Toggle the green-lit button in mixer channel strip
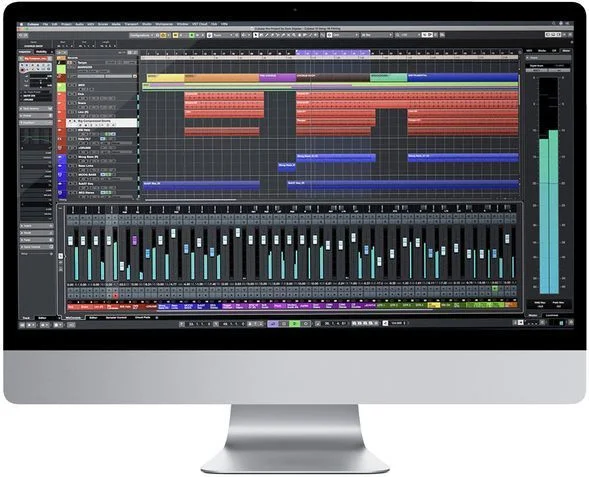Viewport: 589px width, 477px height. click(495, 288)
